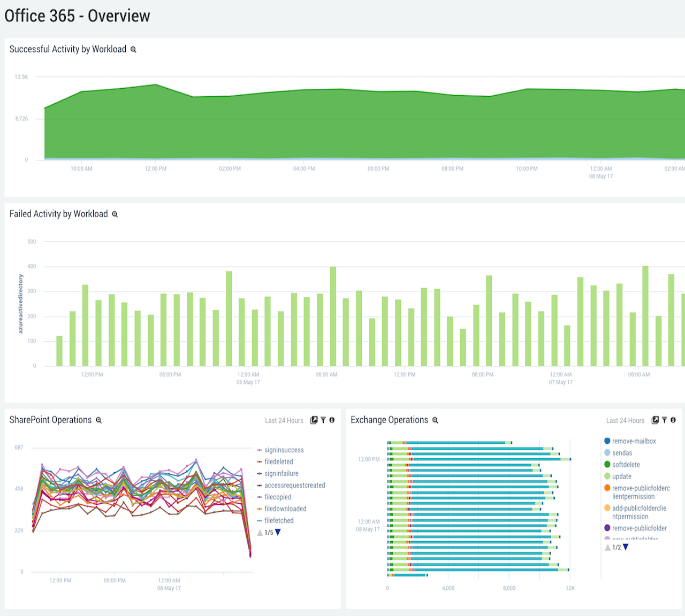Click 229 on SharePoint chart axis
The image size is (685, 616).
pos(19,530)
